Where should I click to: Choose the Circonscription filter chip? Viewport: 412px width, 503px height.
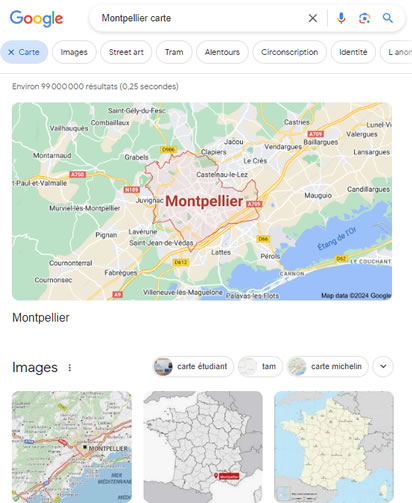(289, 52)
